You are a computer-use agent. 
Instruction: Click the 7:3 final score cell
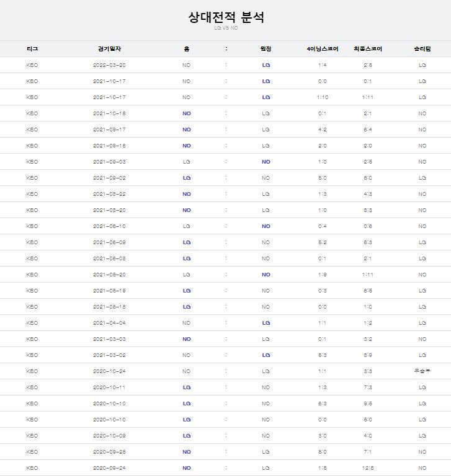point(368,387)
